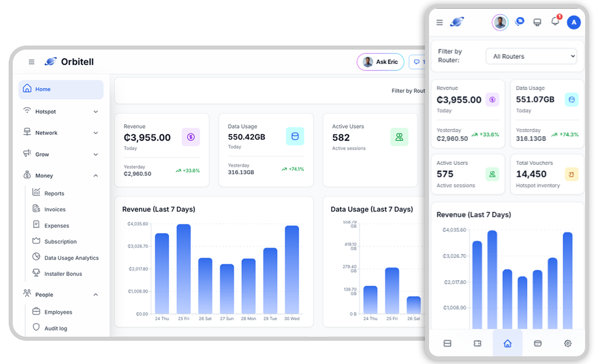Click the Ask Eric button
Viewport: 601px width, 364px height.
(380, 62)
